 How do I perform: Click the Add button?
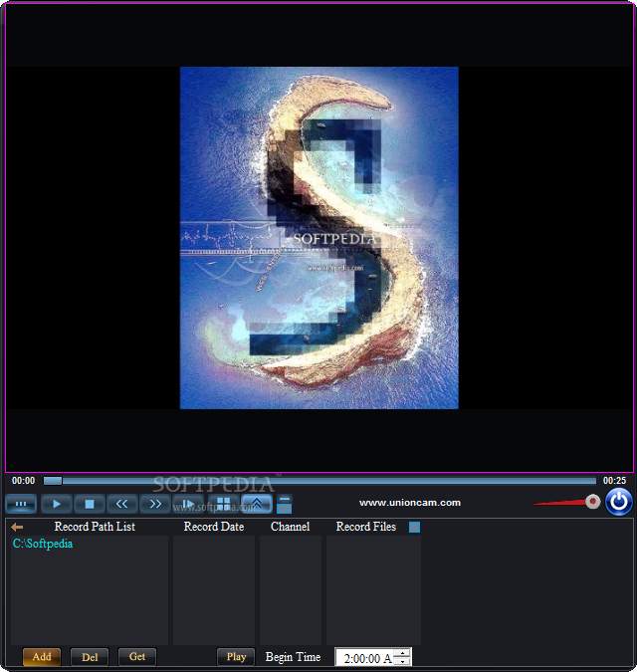(42, 657)
